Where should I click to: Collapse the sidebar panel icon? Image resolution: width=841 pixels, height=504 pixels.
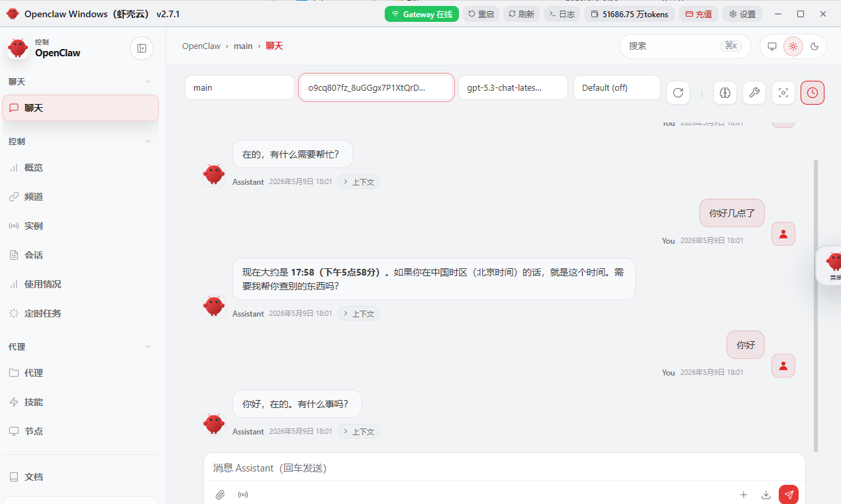click(x=141, y=48)
